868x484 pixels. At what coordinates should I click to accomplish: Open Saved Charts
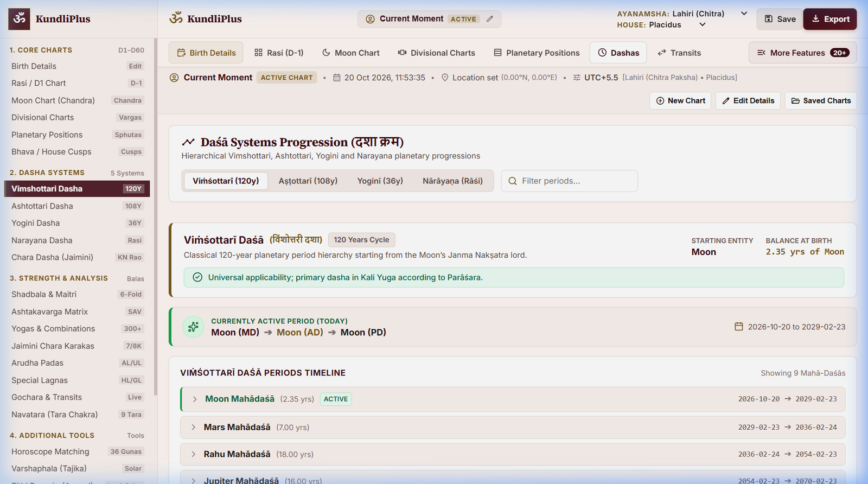pos(821,100)
